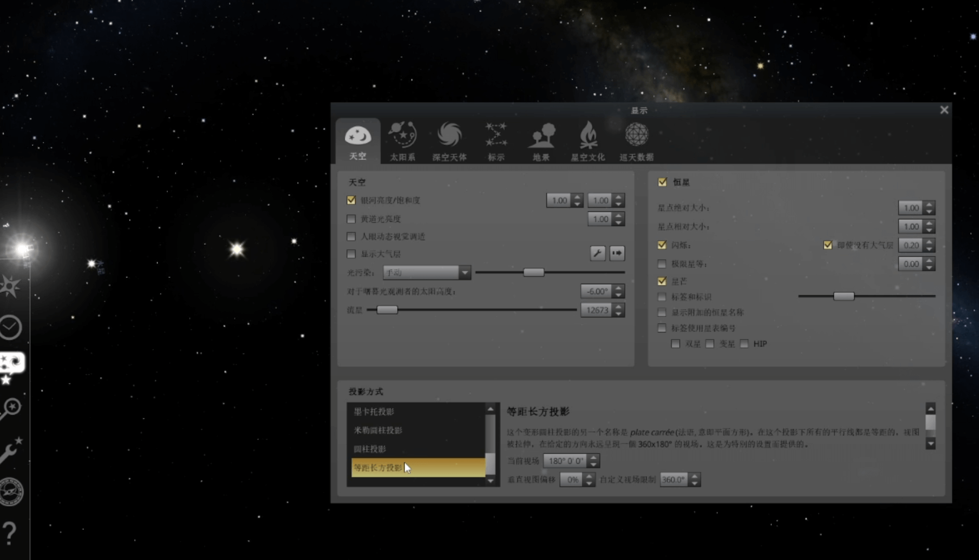The width and height of the screenshot is (979, 560).
Task: Close the 显示 dialog window
Action: [944, 110]
